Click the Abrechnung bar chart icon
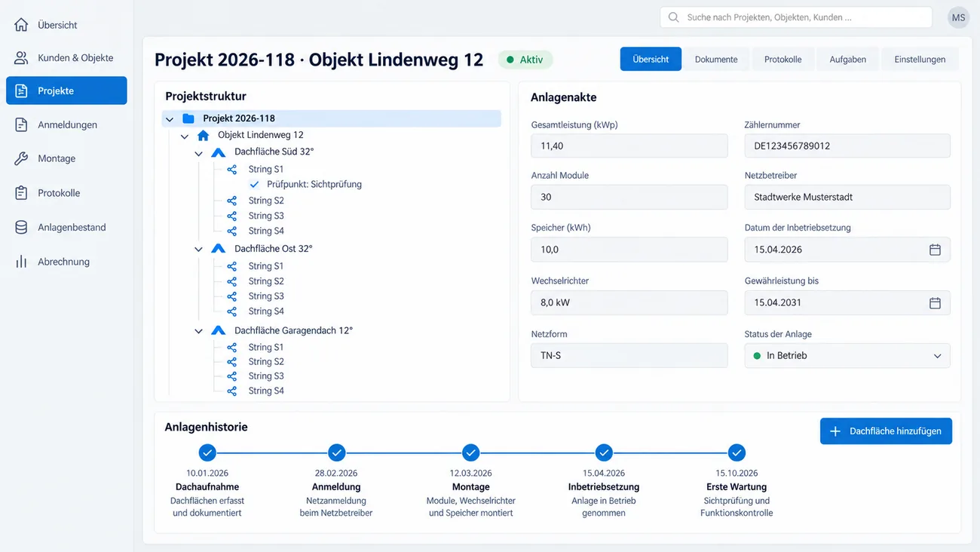980x552 pixels. [21, 262]
